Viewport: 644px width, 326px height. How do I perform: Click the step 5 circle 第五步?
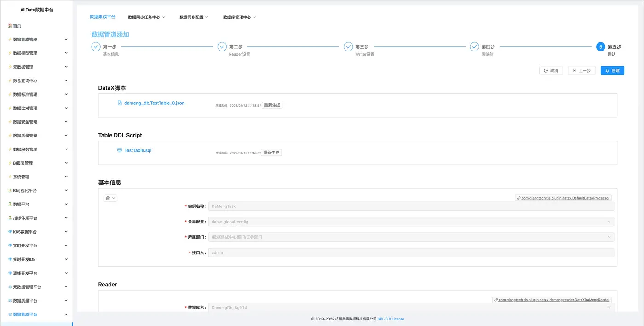pyautogui.click(x=600, y=47)
